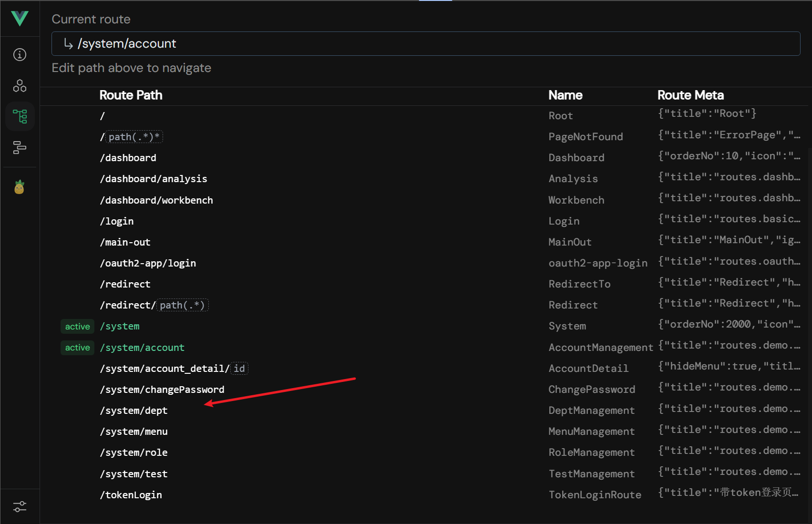Select the Routes tree icon in sidebar
This screenshot has height=524, width=812.
click(20, 116)
